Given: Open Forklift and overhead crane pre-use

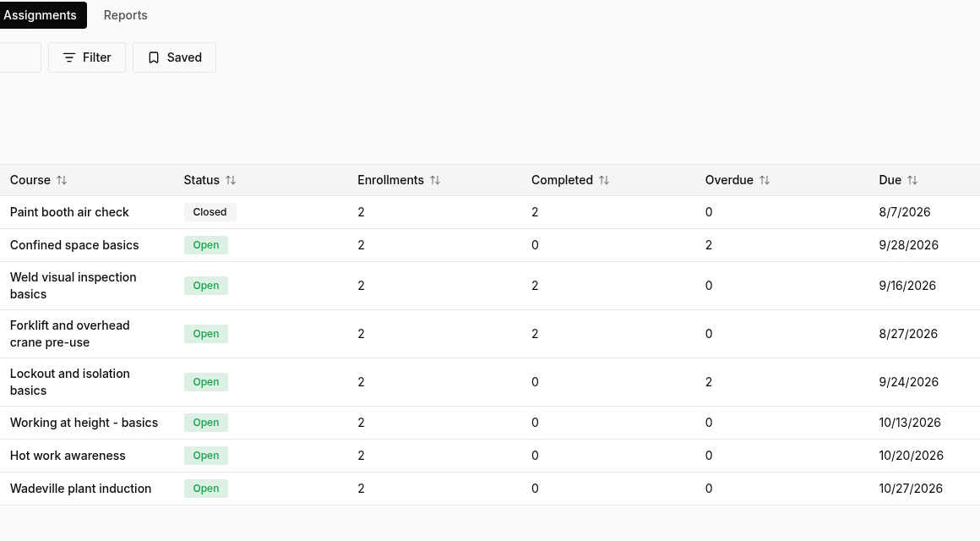Looking at the screenshot, I should click(70, 334).
